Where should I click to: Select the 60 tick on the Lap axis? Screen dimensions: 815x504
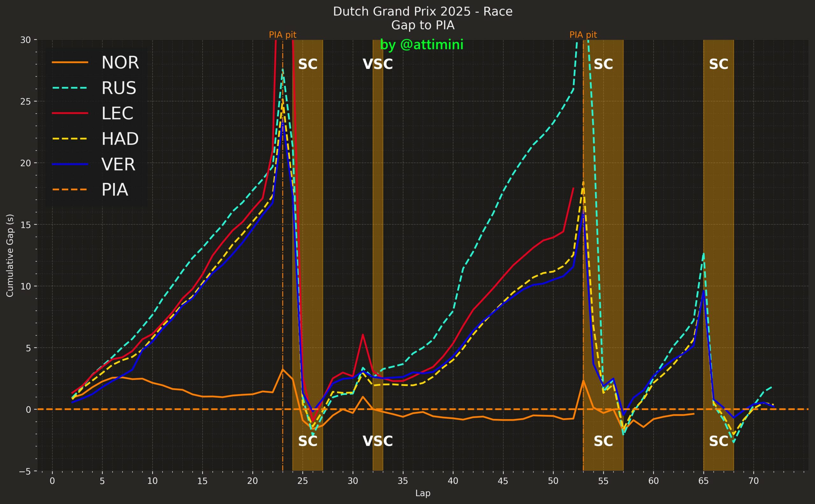click(x=653, y=481)
